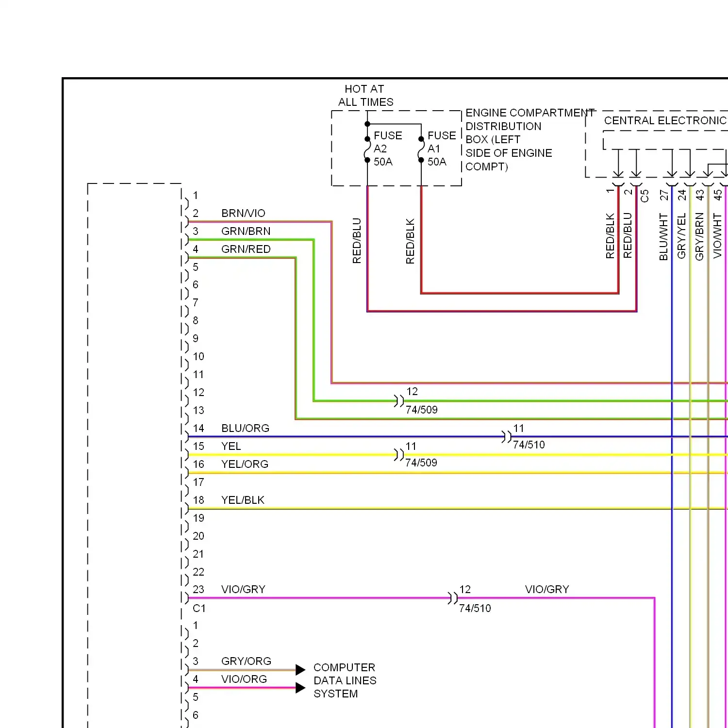Screen dimensions: 728x728
Task: Select the C5 connector label
Action: tap(645, 196)
